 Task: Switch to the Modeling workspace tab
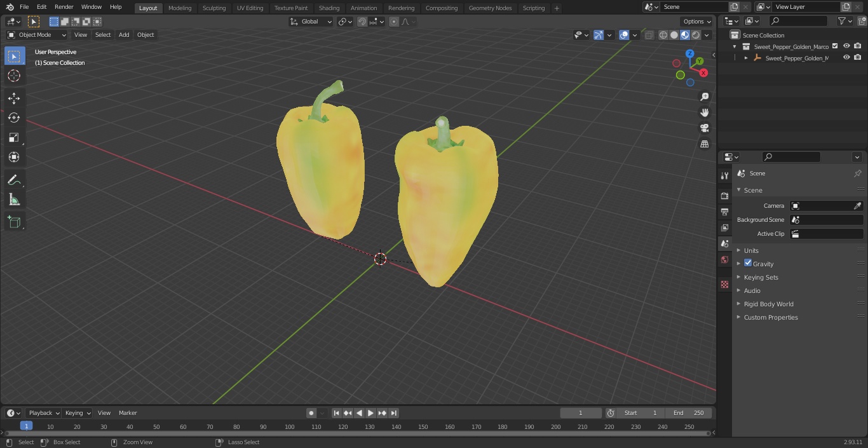(180, 8)
